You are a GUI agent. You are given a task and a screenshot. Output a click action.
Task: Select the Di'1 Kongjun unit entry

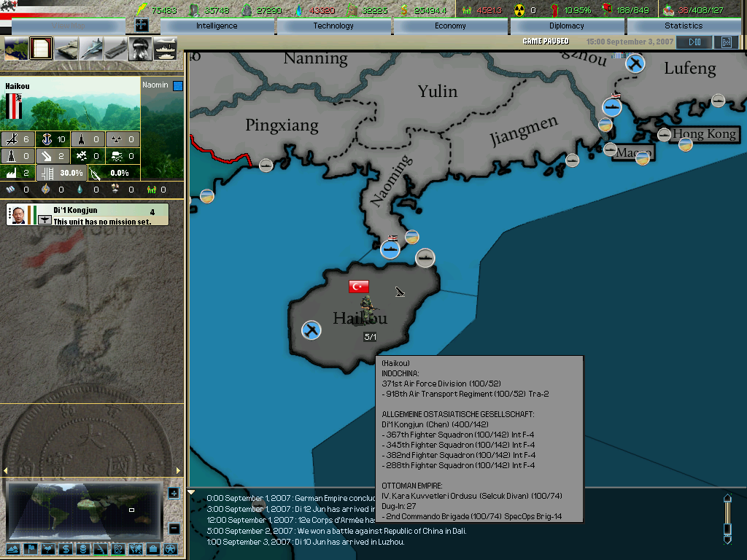88,215
